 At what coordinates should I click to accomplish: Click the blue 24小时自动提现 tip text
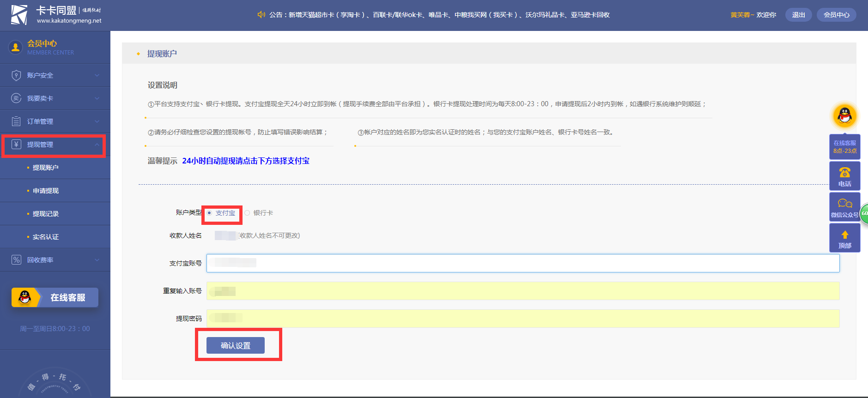[x=246, y=161]
